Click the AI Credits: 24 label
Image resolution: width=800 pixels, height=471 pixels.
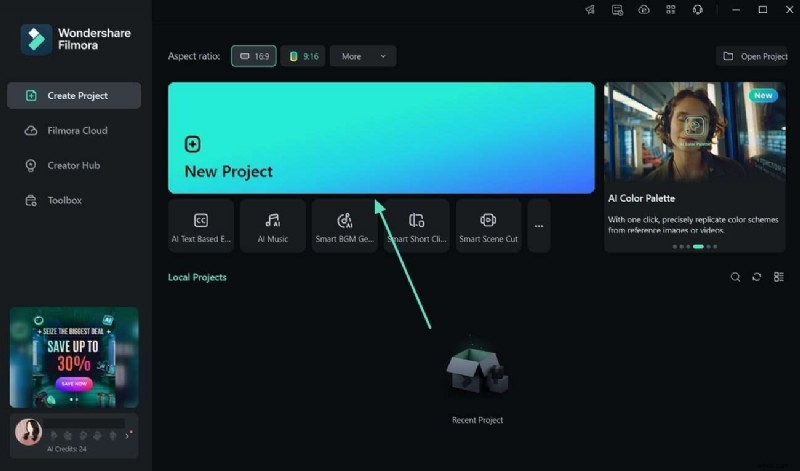pos(67,449)
